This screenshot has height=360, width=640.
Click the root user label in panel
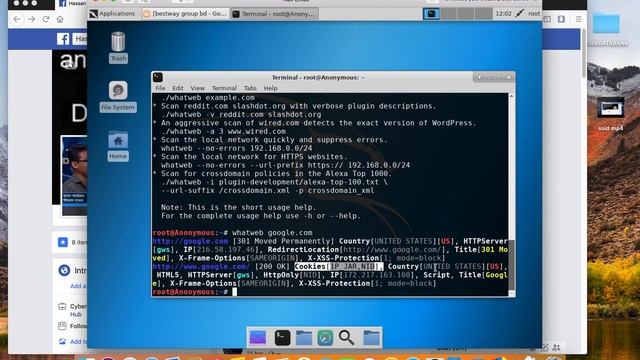[x=534, y=13]
